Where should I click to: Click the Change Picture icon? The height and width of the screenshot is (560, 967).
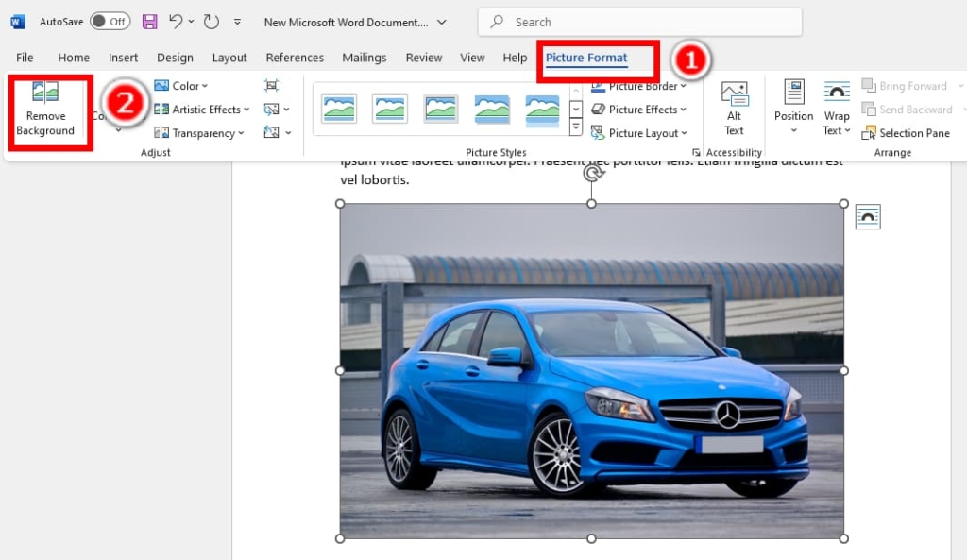[271, 110]
